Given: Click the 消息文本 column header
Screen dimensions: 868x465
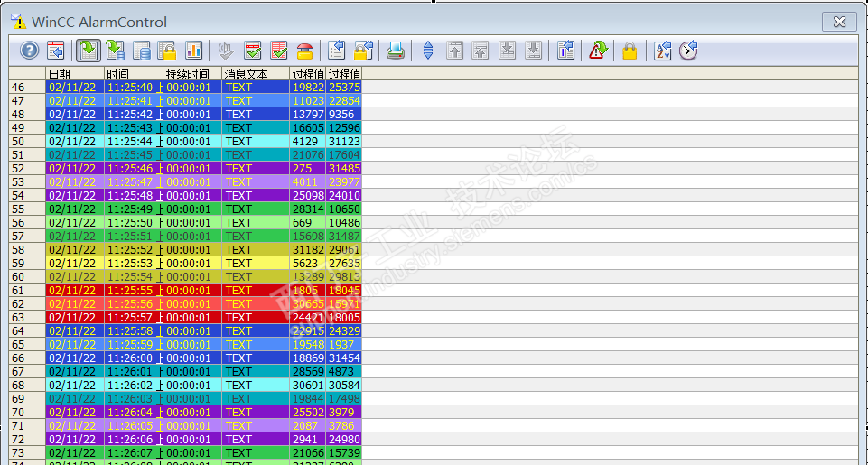Looking at the screenshot, I should (x=256, y=74).
